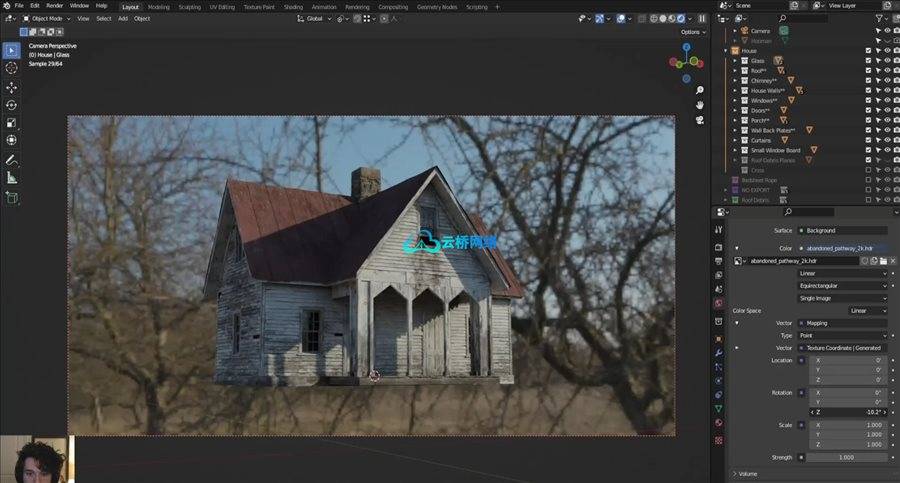This screenshot has height=483, width=900.
Task: Select the Select Box tool
Action: [x=11, y=51]
